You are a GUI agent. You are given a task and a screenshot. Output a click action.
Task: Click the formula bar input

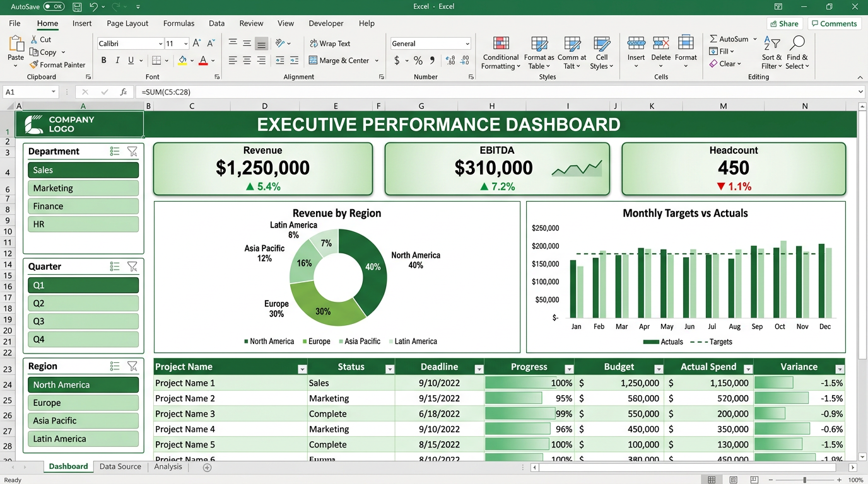[x=498, y=92]
